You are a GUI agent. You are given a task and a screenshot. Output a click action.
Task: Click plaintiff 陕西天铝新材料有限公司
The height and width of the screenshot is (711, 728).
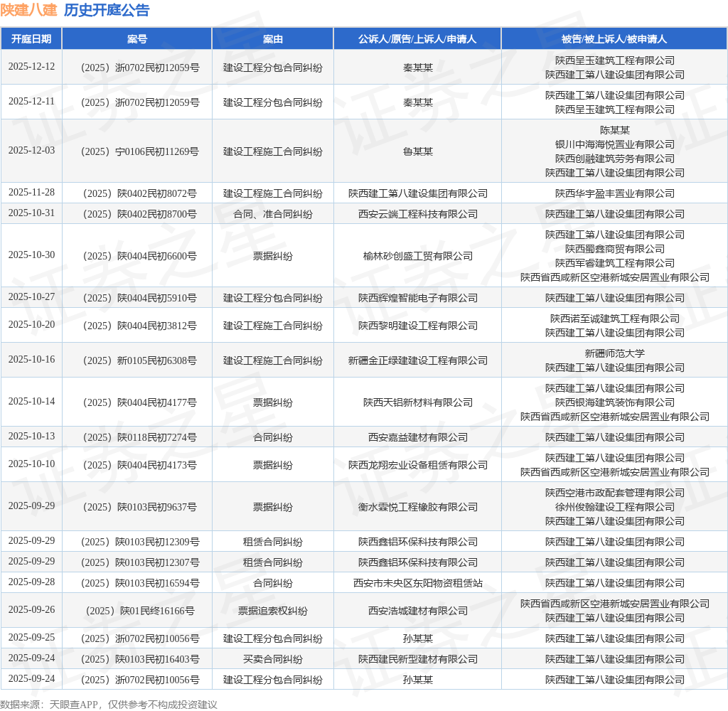click(x=418, y=402)
